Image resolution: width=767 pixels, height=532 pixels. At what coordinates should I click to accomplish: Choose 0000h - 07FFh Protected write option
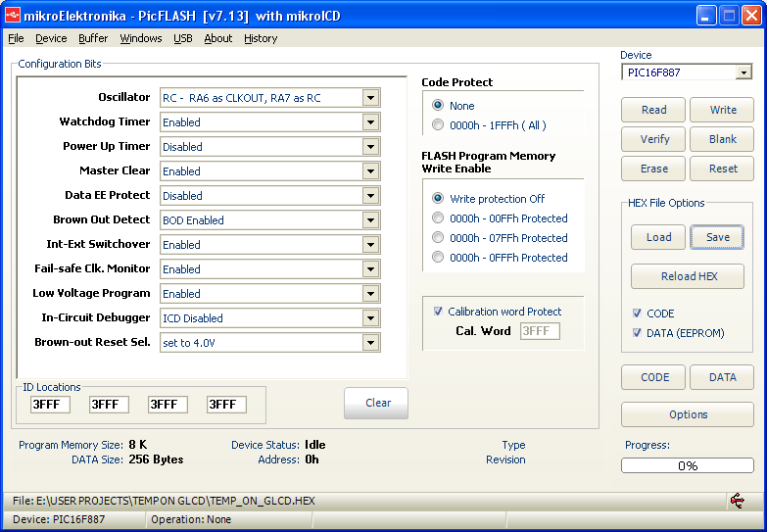click(x=438, y=238)
